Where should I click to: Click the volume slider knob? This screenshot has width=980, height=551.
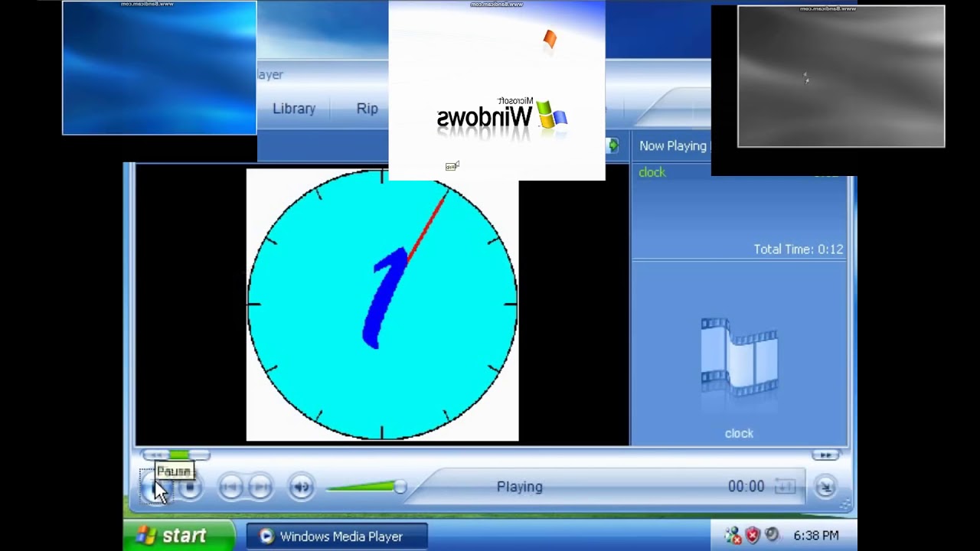point(400,487)
